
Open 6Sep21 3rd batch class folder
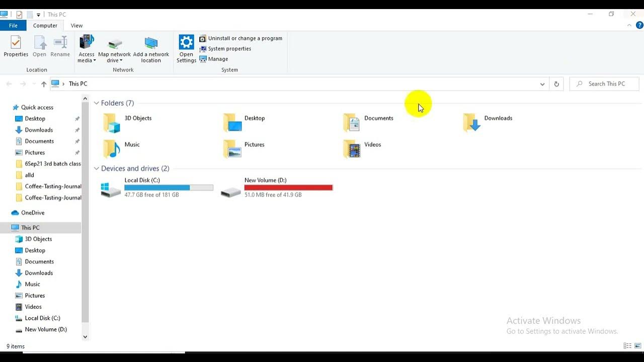pos(48,164)
